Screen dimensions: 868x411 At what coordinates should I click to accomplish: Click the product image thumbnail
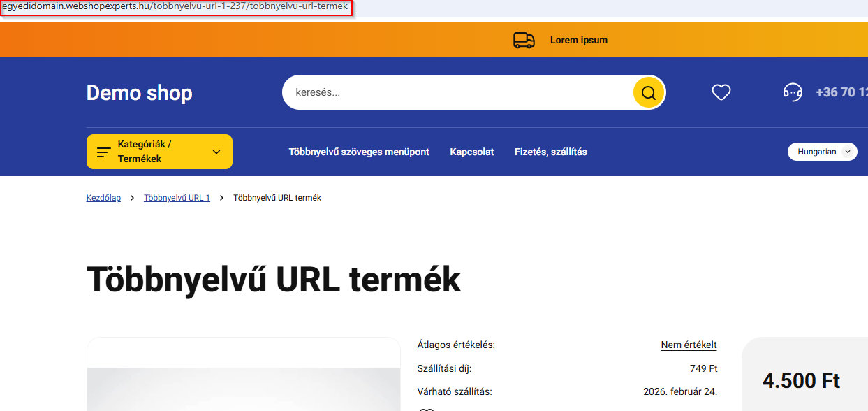point(243,374)
